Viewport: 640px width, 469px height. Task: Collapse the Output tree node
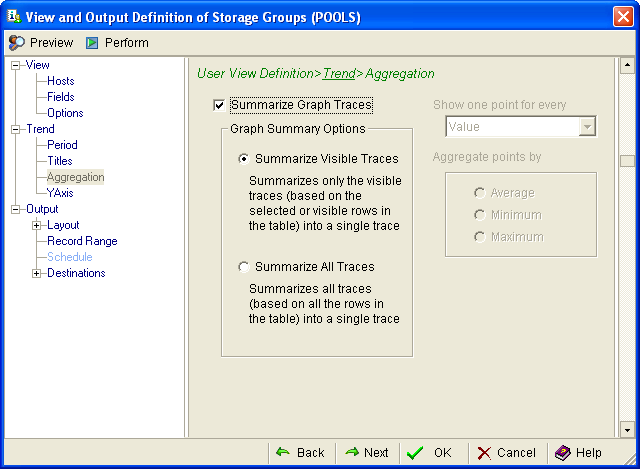[15, 209]
